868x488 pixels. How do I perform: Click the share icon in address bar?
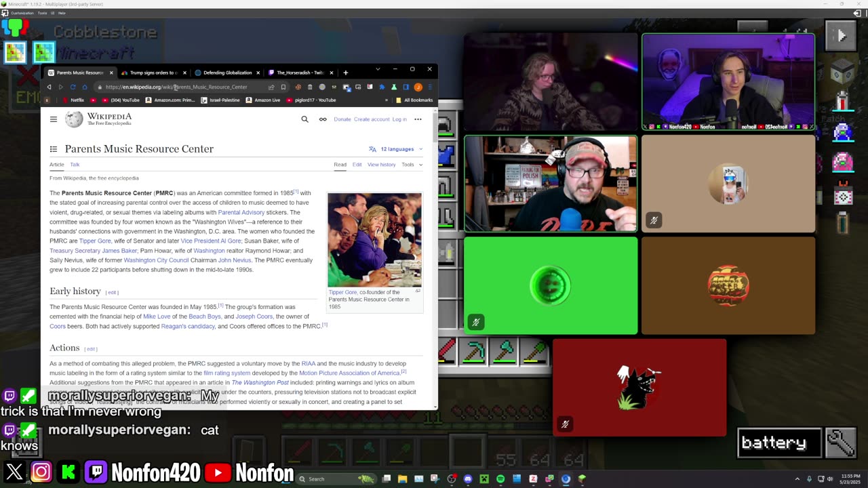[x=271, y=87]
